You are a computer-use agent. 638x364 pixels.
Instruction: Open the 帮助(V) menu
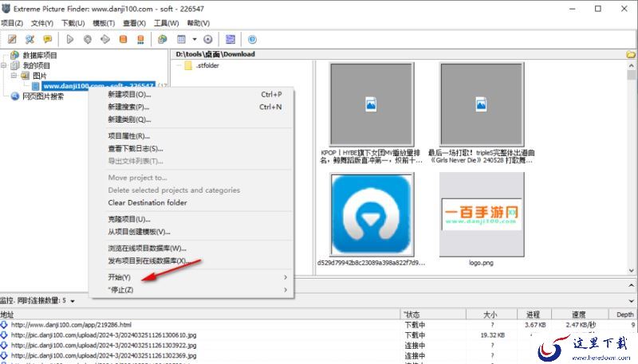point(198,23)
